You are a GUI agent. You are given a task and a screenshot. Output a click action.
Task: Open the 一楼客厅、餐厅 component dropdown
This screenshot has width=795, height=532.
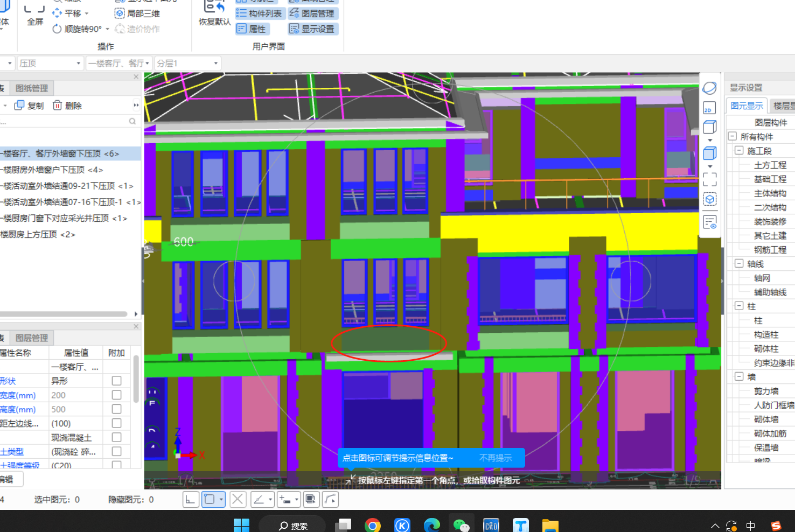click(x=119, y=64)
